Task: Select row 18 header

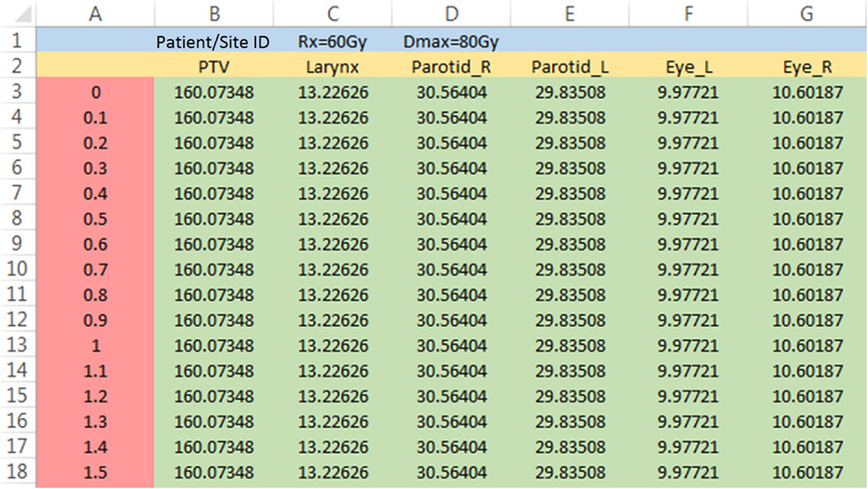Action: (x=17, y=472)
